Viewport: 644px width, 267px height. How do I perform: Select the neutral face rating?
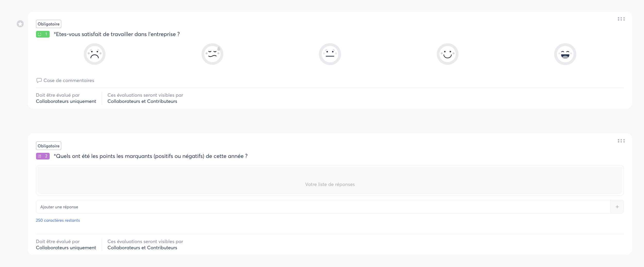coord(330,54)
